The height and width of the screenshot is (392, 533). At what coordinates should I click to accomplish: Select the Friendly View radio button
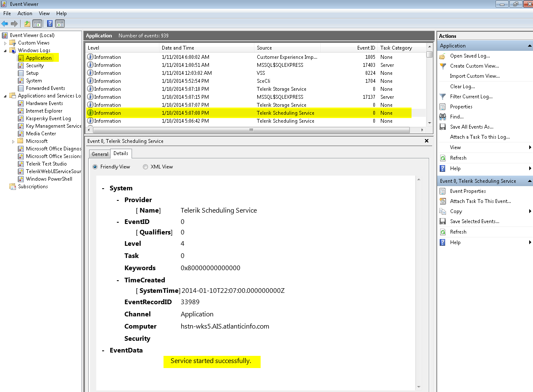[95, 167]
